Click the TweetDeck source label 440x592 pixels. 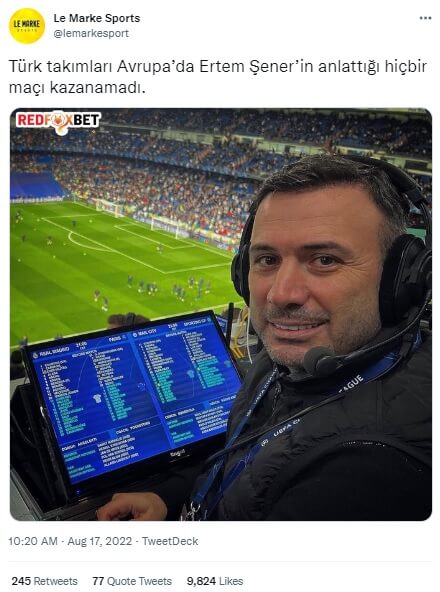point(170,541)
